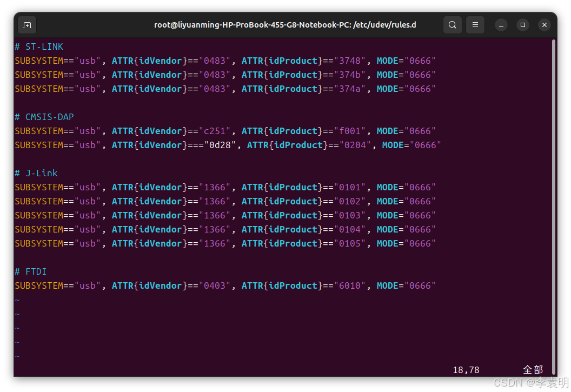Click the cursor position '18,78' in status line

pos(466,370)
